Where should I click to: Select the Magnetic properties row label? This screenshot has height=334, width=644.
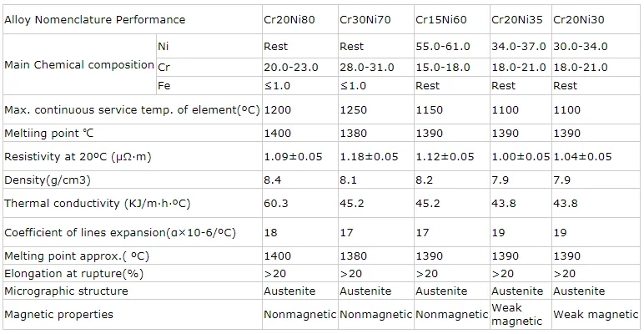[x=58, y=315]
